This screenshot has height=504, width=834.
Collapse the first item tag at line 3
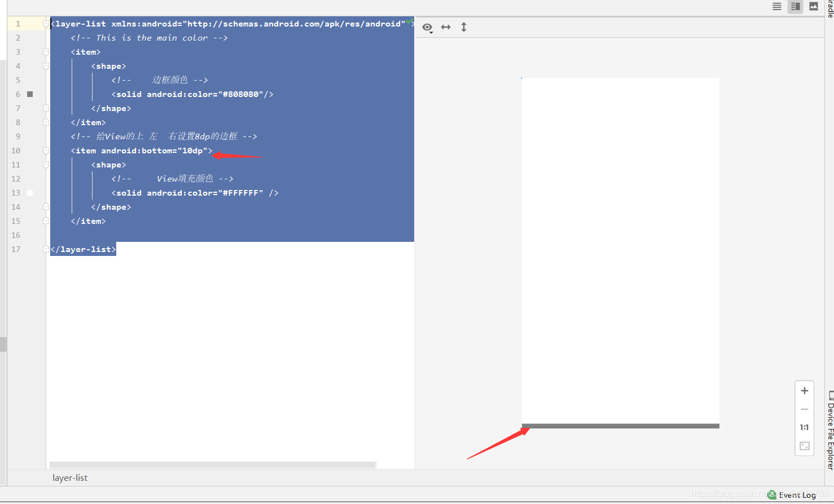[46, 52]
